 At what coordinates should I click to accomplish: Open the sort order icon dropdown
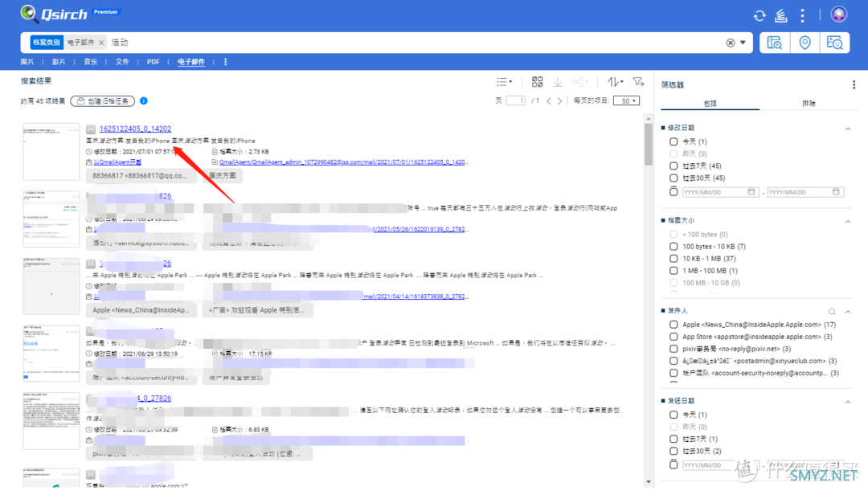(615, 82)
